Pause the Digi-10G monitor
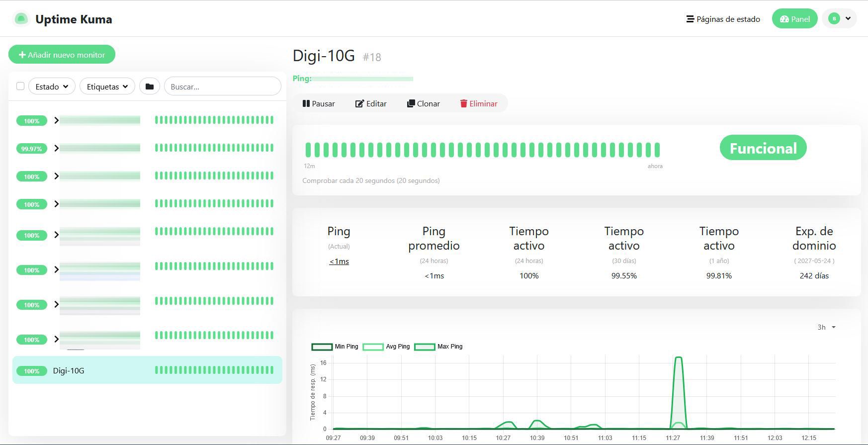This screenshot has height=445, width=868. (319, 103)
